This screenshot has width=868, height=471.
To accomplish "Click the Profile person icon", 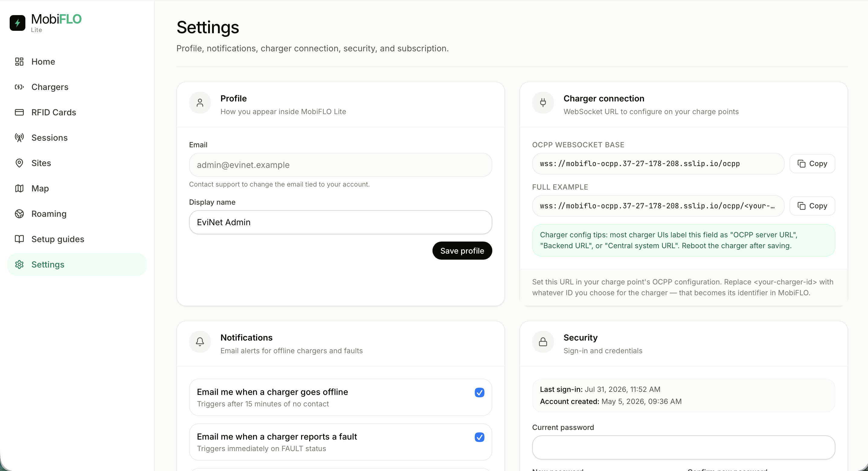I will click(200, 103).
